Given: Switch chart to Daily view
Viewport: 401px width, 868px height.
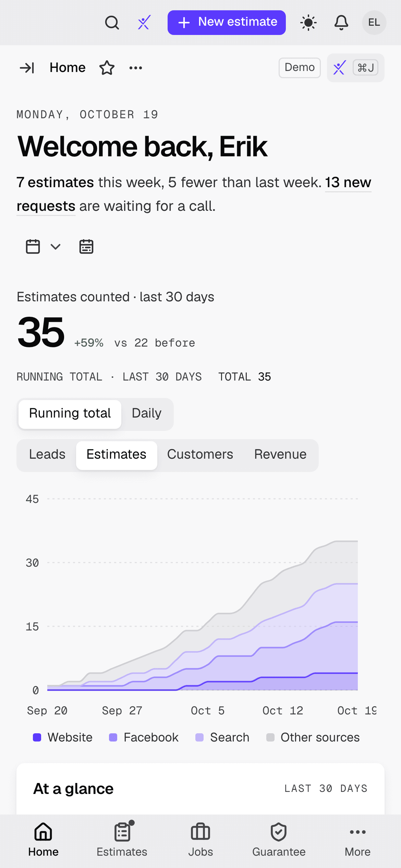Looking at the screenshot, I should click(147, 413).
